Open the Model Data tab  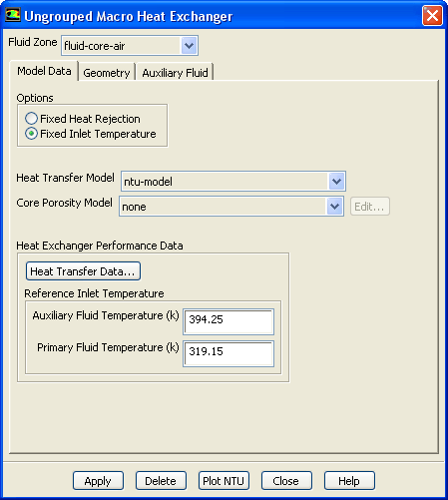[44, 71]
